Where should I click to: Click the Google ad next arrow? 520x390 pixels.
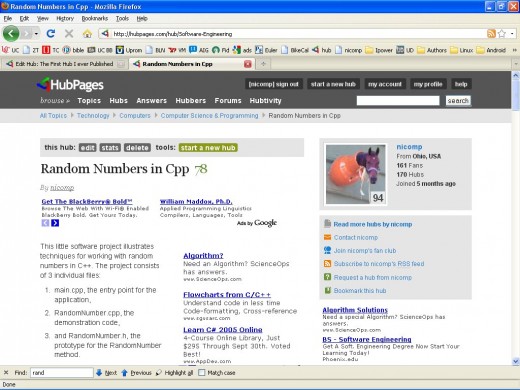pyautogui.click(x=55, y=223)
